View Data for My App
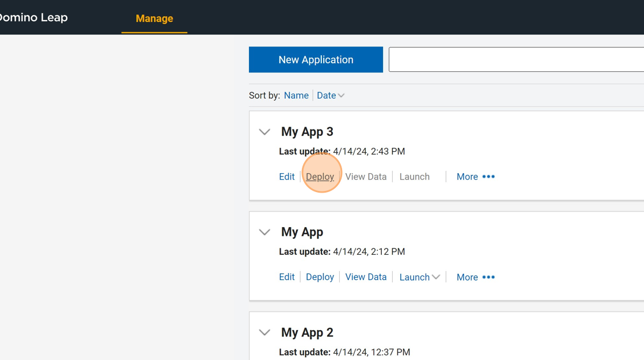This screenshot has height=360, width=644. tap(366, 277)
